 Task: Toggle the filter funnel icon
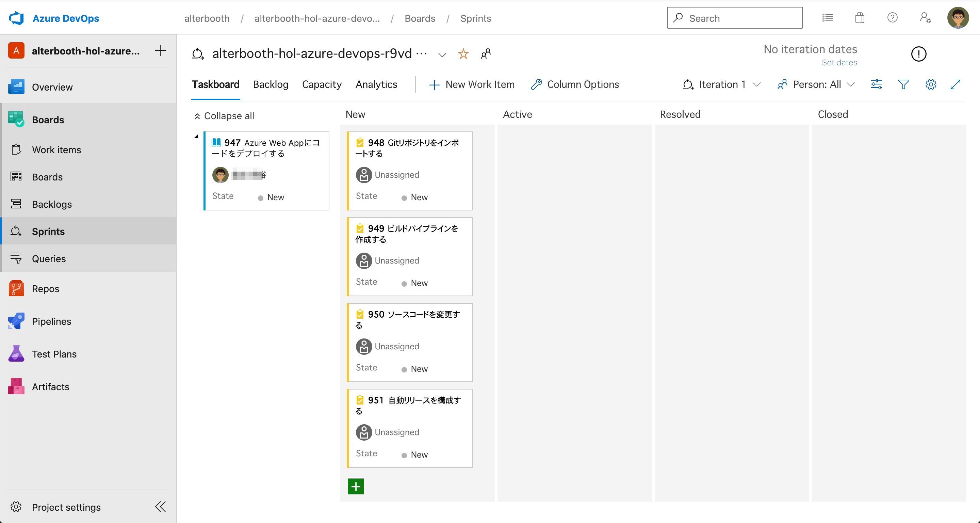point(903,84)
